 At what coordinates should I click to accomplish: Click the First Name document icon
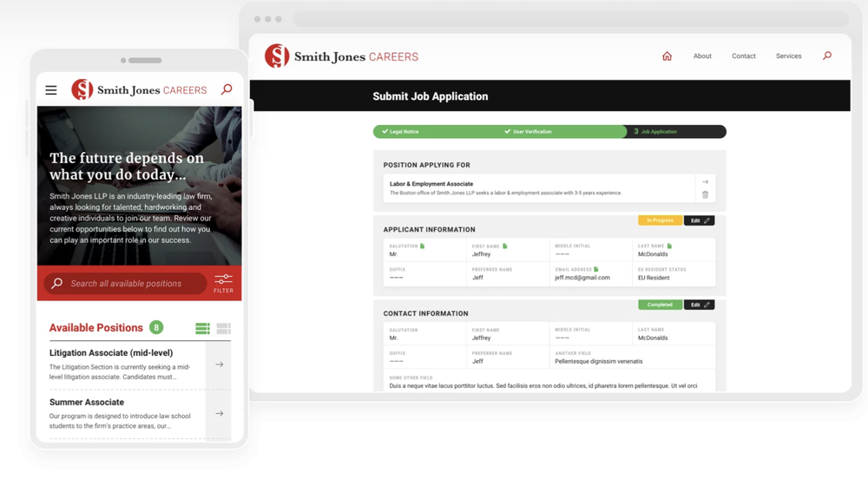point(505,246)
